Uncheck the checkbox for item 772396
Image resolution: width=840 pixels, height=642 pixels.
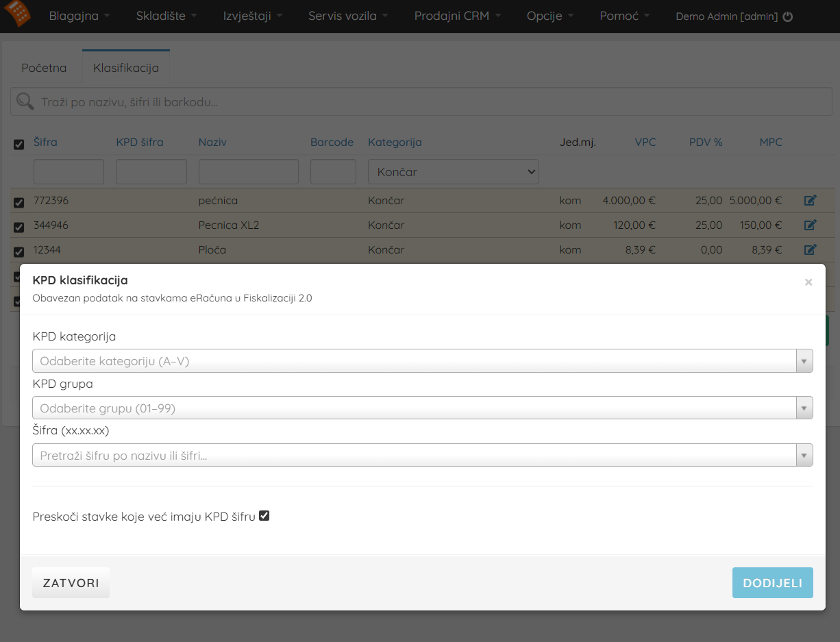tap(19, 202)
